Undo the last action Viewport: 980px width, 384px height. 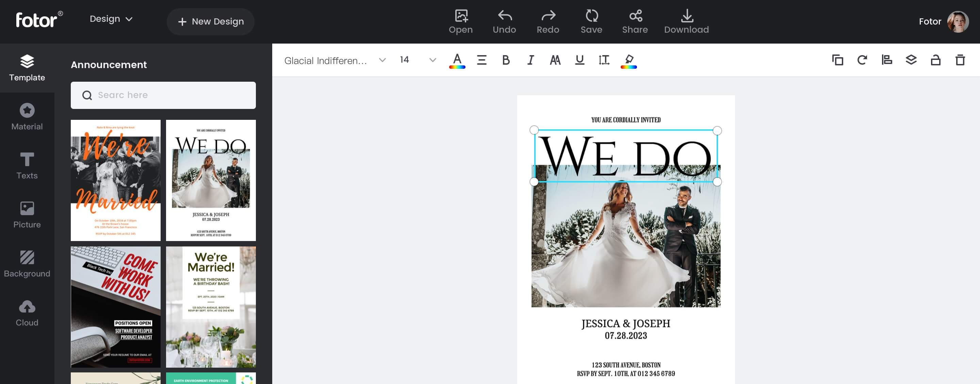pos(504,21)
